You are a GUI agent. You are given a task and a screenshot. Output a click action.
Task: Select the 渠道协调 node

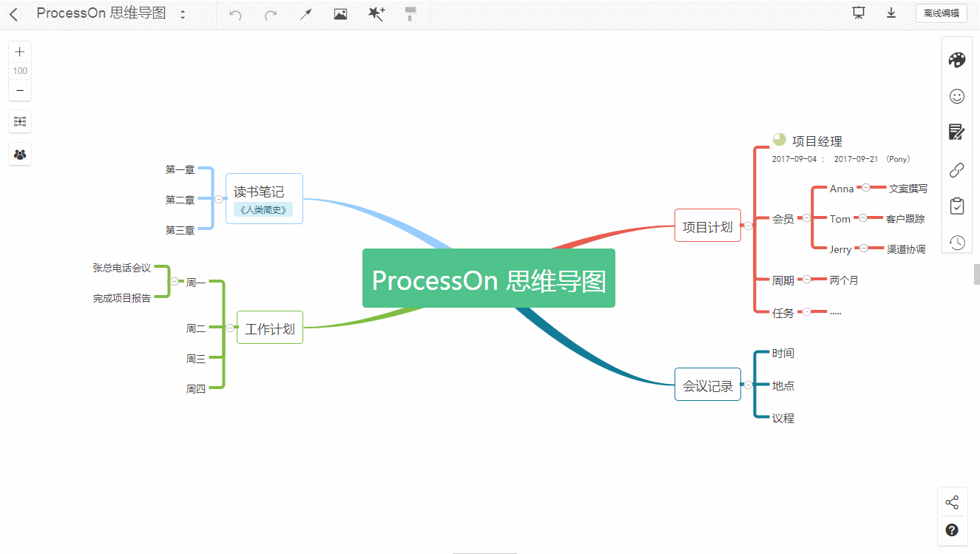(x=906, y=249)
